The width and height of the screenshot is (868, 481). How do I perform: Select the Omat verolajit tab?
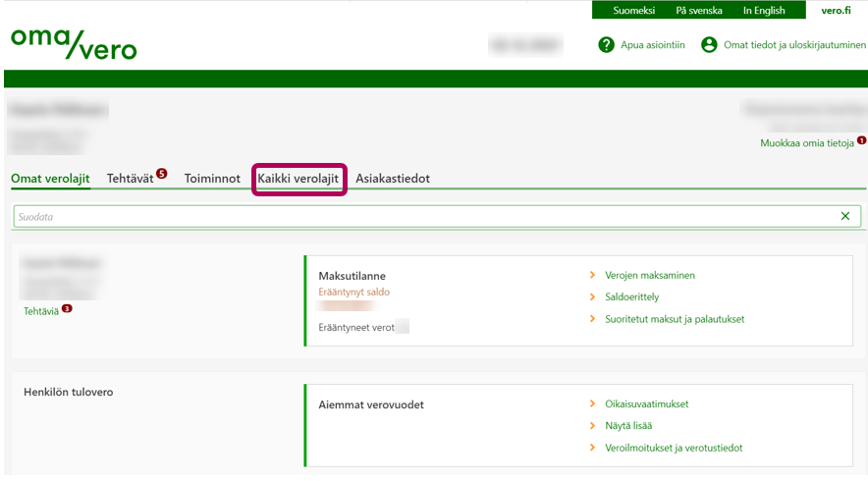(x=50, y=179)
